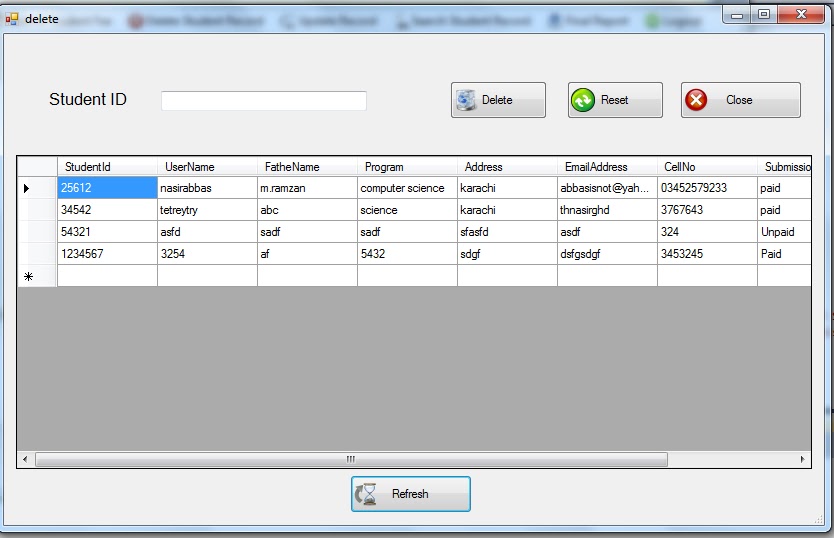Click the delete window's title bar icon
834x538 pixels.
point(12,19)
